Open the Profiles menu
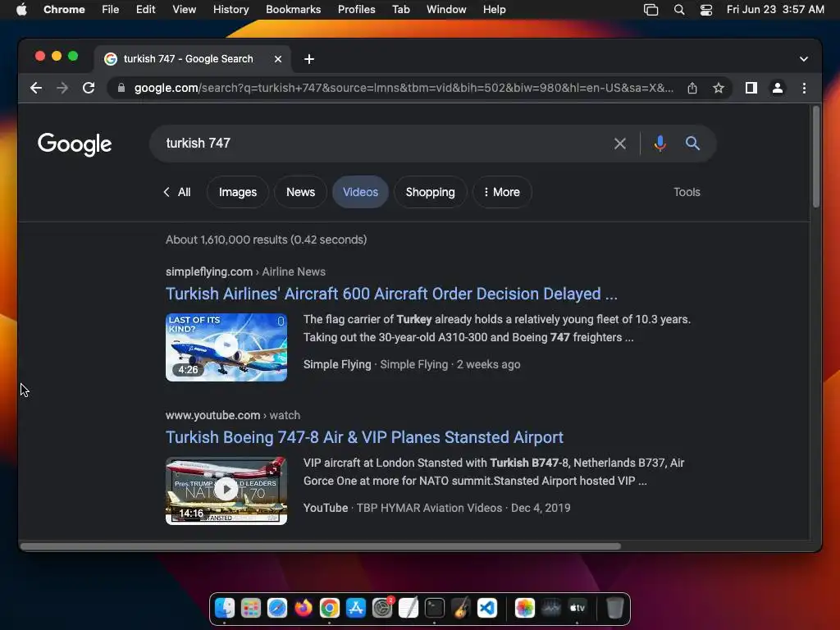This screenshot has height=630, width=840. click(356, 9)
